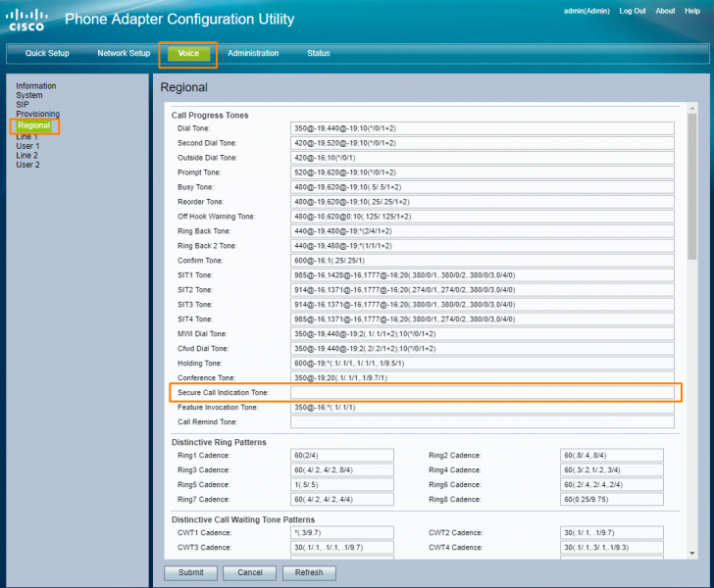Click the Feature Invocation Tone field
The width and height of the screenshot is (714, 588).
pos(483,408)
